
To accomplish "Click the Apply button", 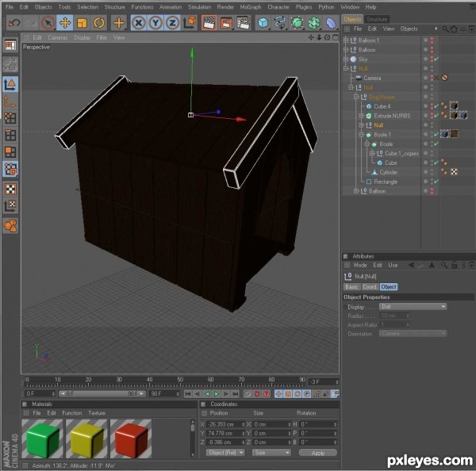I will tap(318, 453).
